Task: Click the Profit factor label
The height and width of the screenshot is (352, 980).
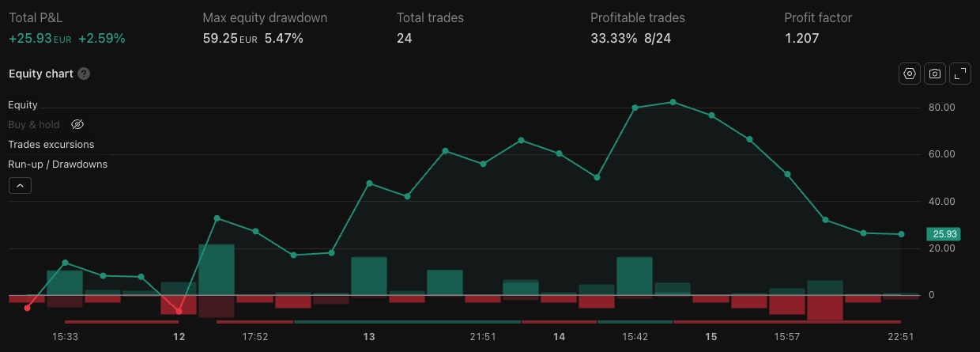Action: 818,17
